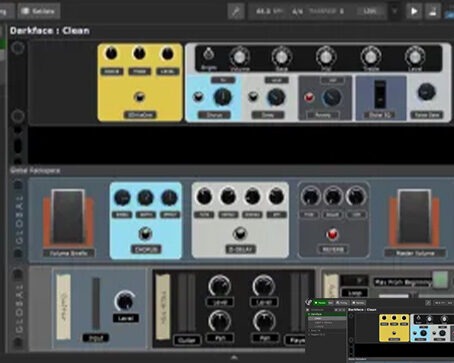The image size is (454, 363).
Task: Flip the Bright toggle switch on amp panel
Action: point(209,54)
